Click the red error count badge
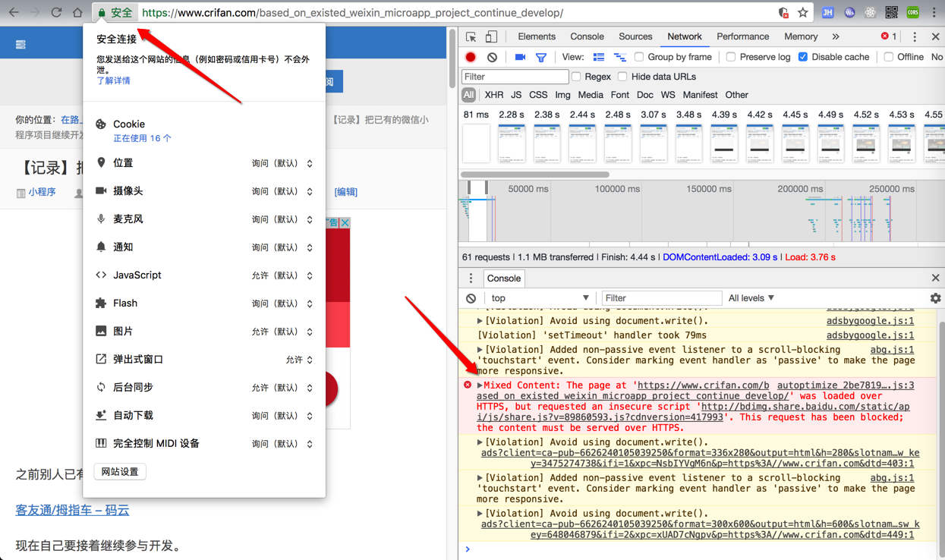This screenshot has height=560, width=945. pos(889,36)
